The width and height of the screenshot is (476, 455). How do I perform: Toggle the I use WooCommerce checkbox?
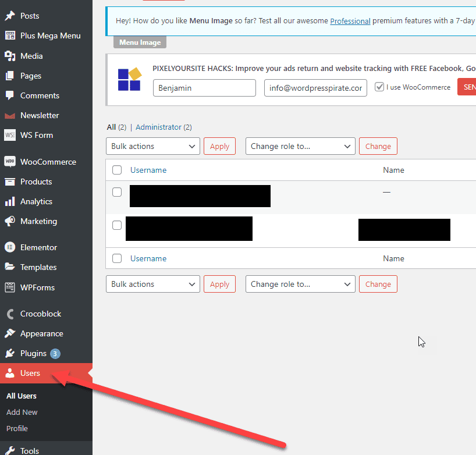click(x=379, y=87)
